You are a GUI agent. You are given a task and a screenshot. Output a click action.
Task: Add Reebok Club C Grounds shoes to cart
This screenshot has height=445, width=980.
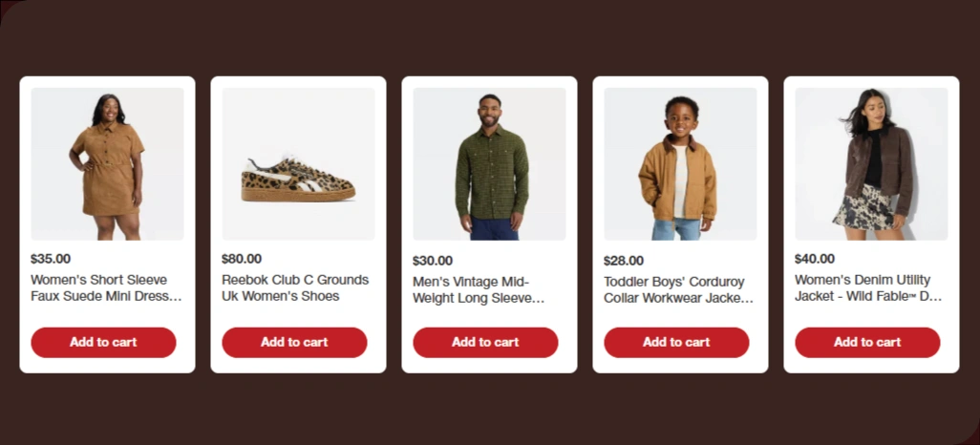[x=294, y=342]
